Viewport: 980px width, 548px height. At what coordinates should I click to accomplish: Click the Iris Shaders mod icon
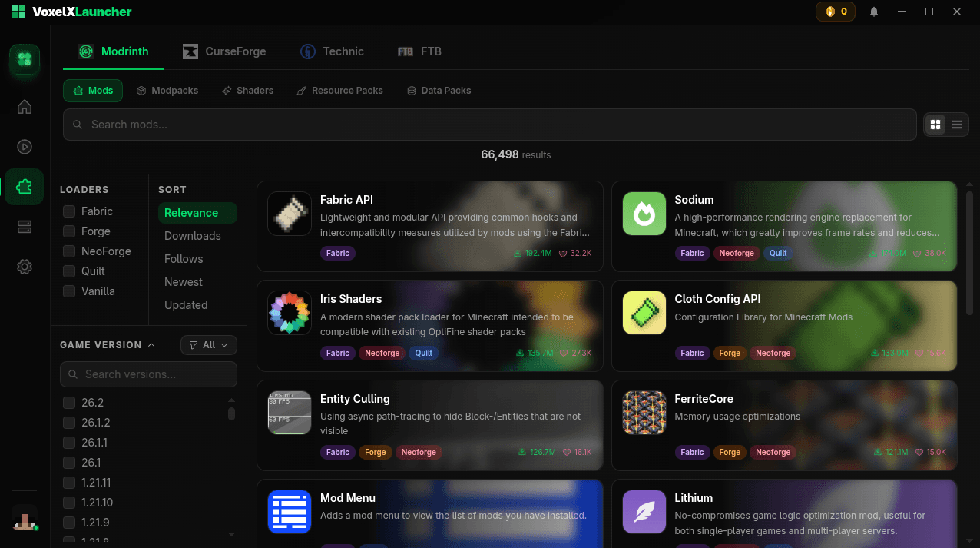(290, 313)
